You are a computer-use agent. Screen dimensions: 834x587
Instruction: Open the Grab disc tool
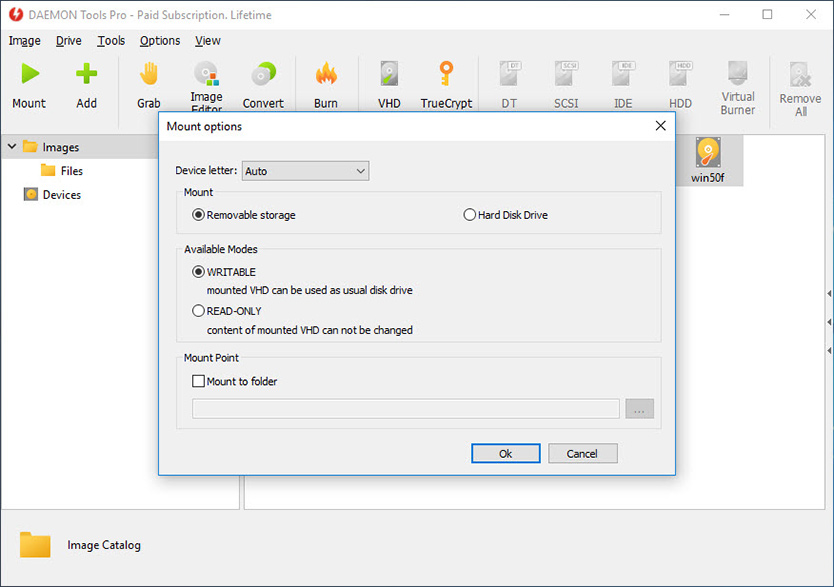tap(149, 74)
